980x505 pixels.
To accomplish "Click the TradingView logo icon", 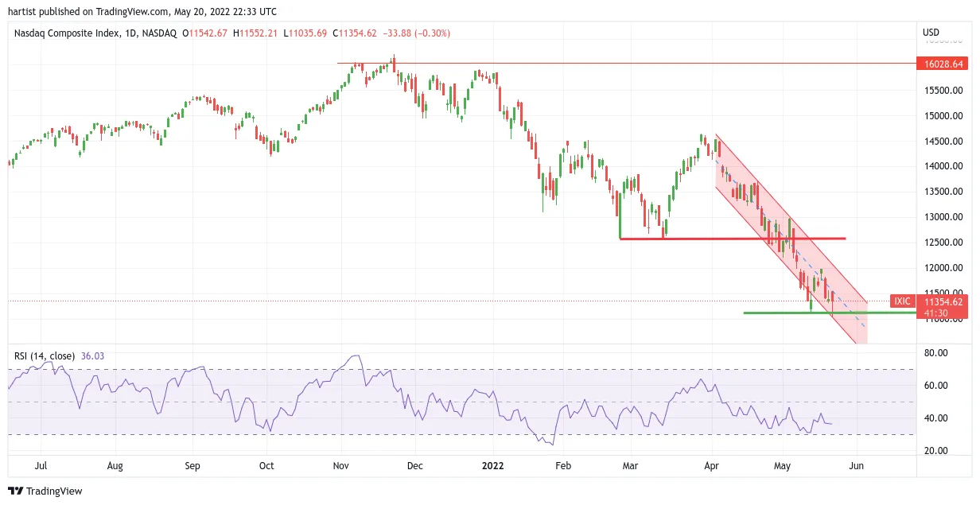I will coord(17,491).
